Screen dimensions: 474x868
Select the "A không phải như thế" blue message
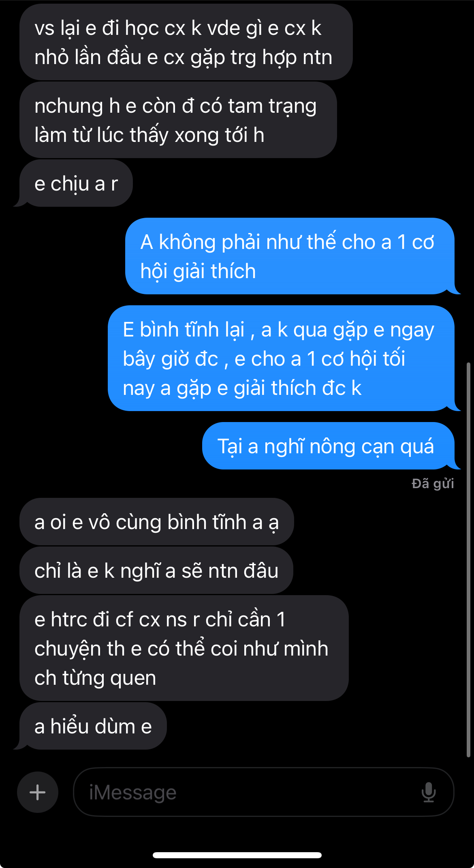tap(290, 256)
